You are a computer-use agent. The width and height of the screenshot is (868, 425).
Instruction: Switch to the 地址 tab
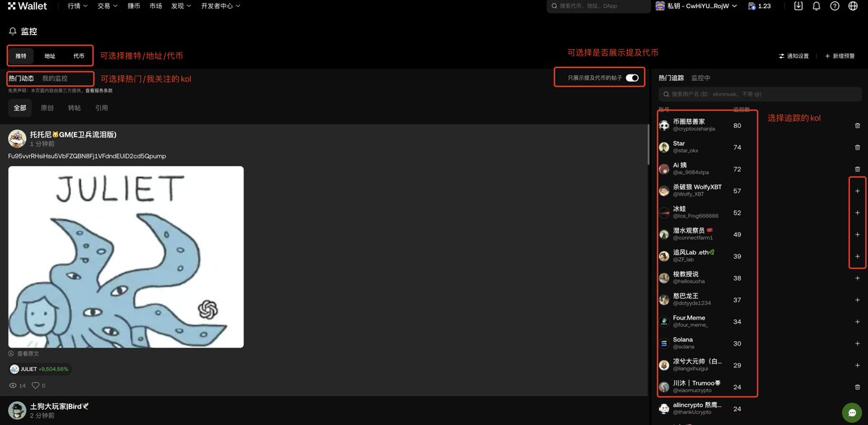(x=50, y=56)
